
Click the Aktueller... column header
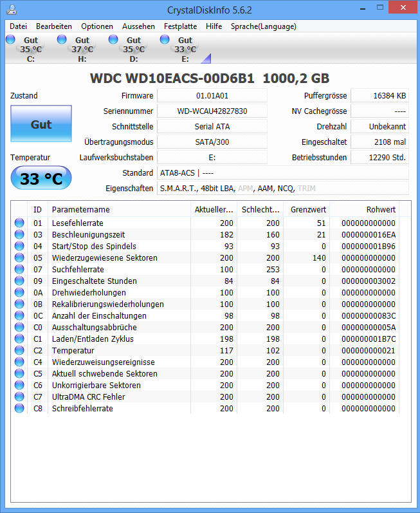[x=214, y=209]
